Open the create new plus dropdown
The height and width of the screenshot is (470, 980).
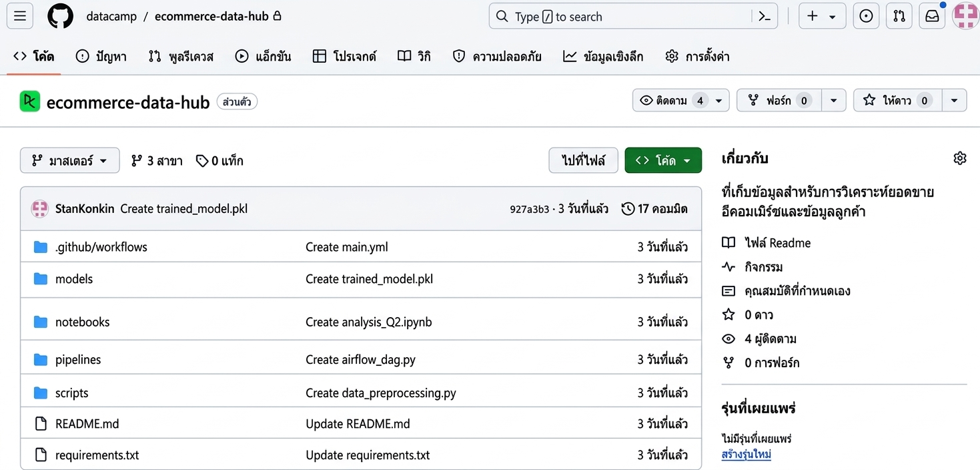click(x=822, y=17)
